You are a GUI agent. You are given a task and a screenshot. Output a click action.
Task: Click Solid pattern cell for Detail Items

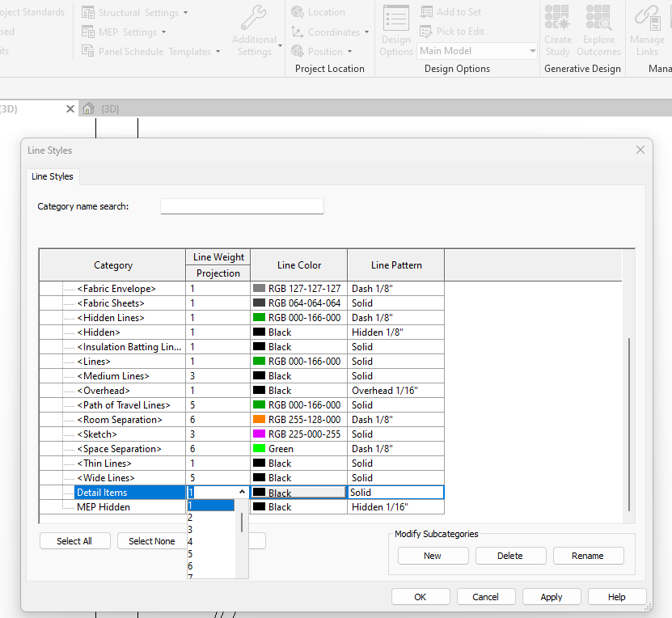[395, 492]
